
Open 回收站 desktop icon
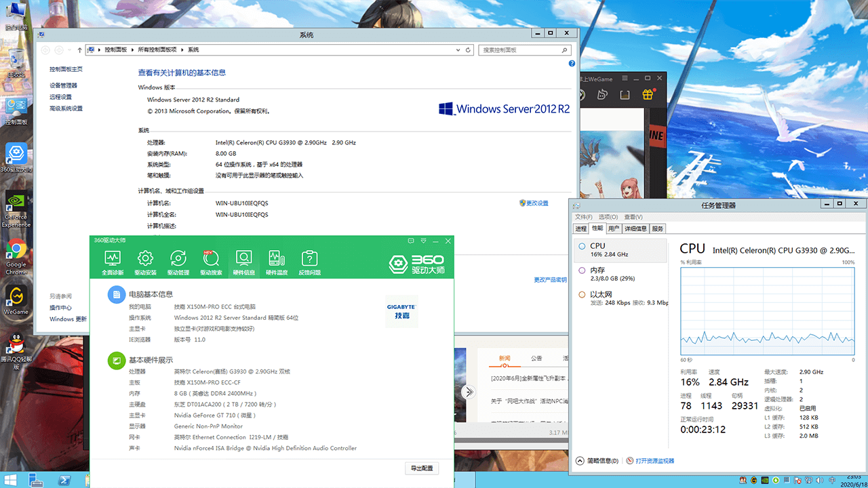(16, 63)
